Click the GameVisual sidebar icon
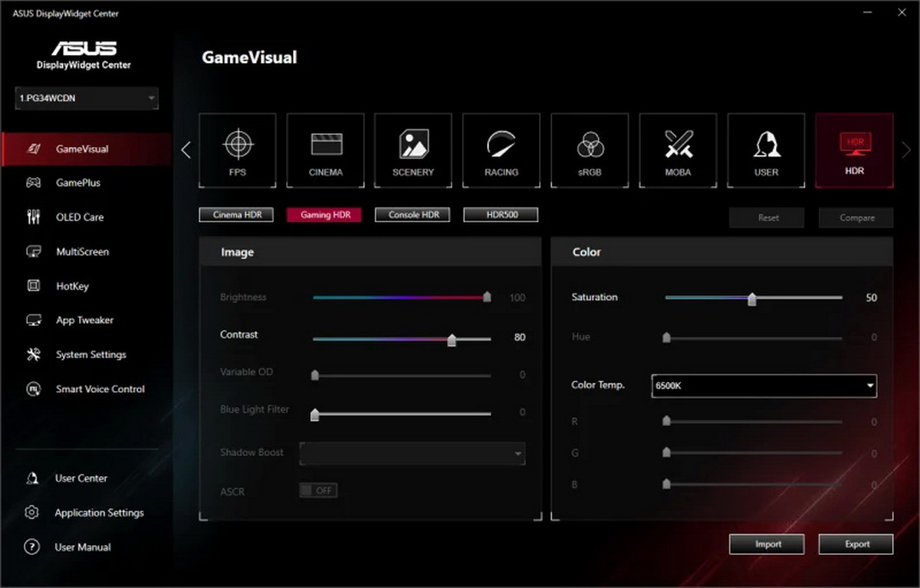 33,149
